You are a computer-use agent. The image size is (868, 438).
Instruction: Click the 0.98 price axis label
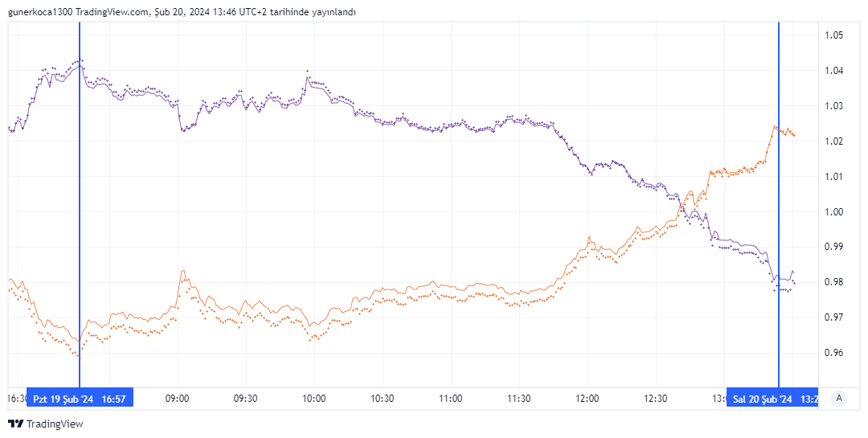(833, 282)
